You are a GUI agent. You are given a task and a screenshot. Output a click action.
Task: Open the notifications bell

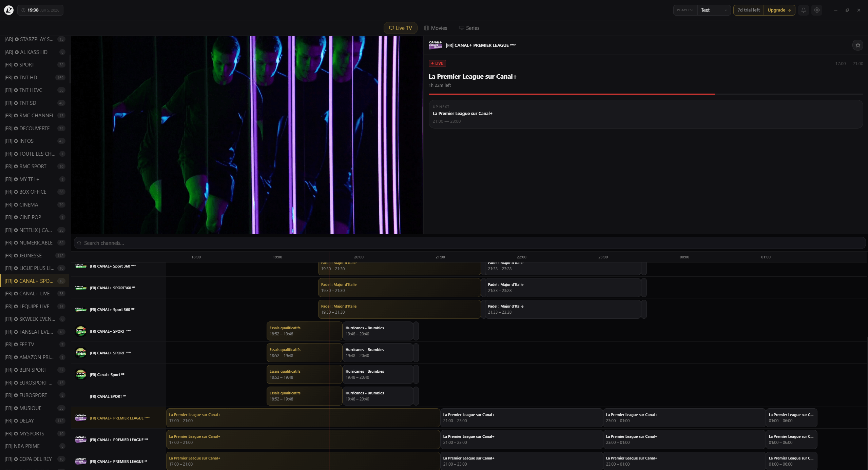point(803,10)
